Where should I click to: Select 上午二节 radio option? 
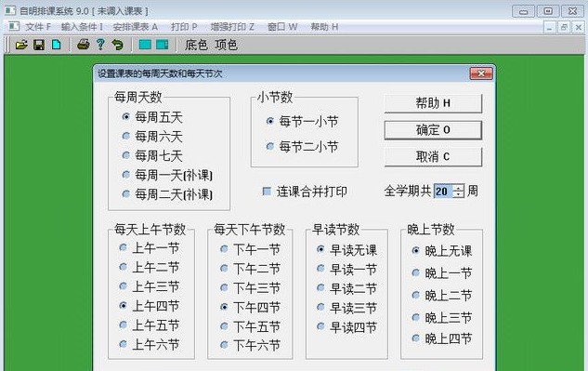click(150, 268)
